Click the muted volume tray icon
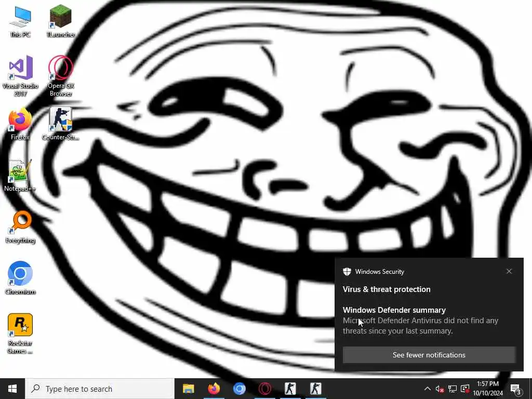The width and height of the screenshot is (532, 399). click(x=440, y=389)
